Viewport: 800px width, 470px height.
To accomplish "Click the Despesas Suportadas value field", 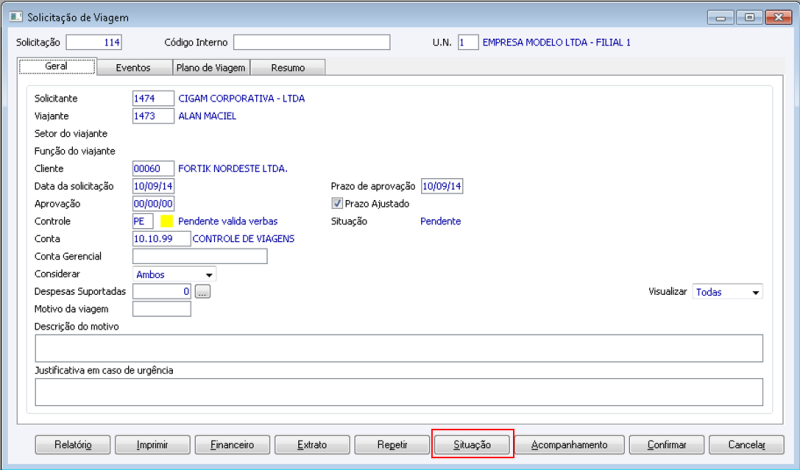I will pos(162,291).
